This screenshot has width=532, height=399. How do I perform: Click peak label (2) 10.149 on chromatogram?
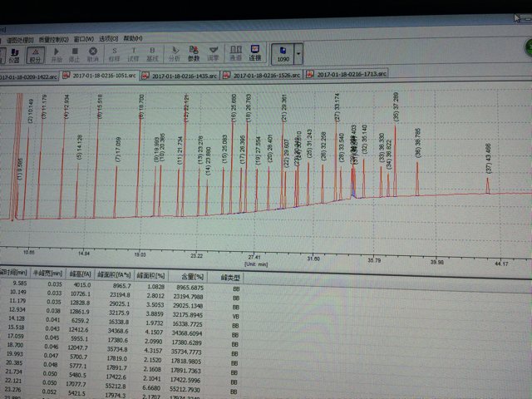(x=31, y=111)
